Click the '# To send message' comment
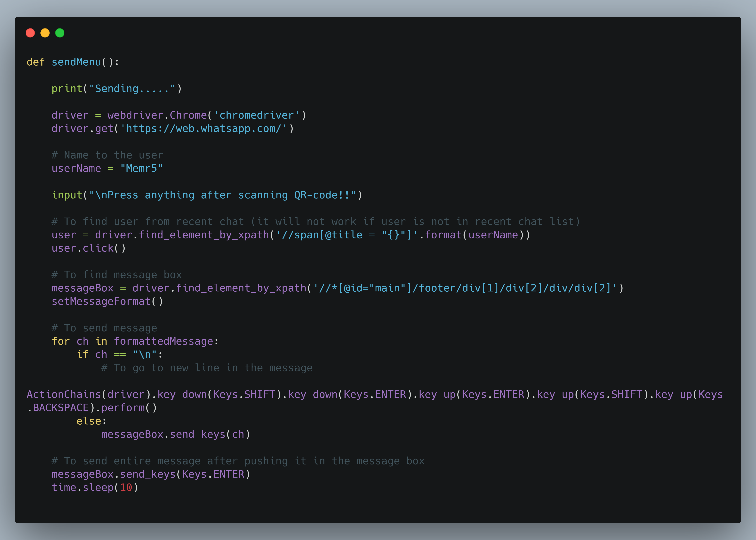Screen dimensions: 756x540 pyautogui.click(x=104, y=328)
